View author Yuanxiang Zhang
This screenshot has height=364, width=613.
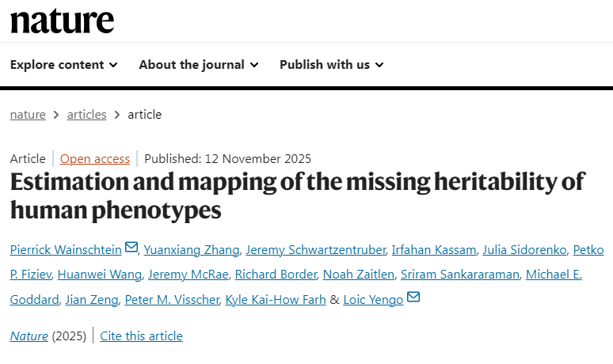pos(191,250)
